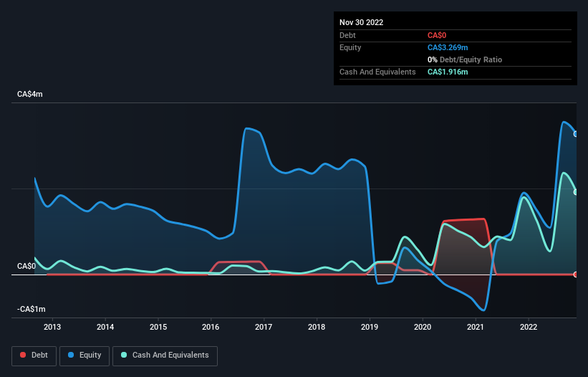Toggle the Cash And Equivalents legend button

(x=165, y=355)
